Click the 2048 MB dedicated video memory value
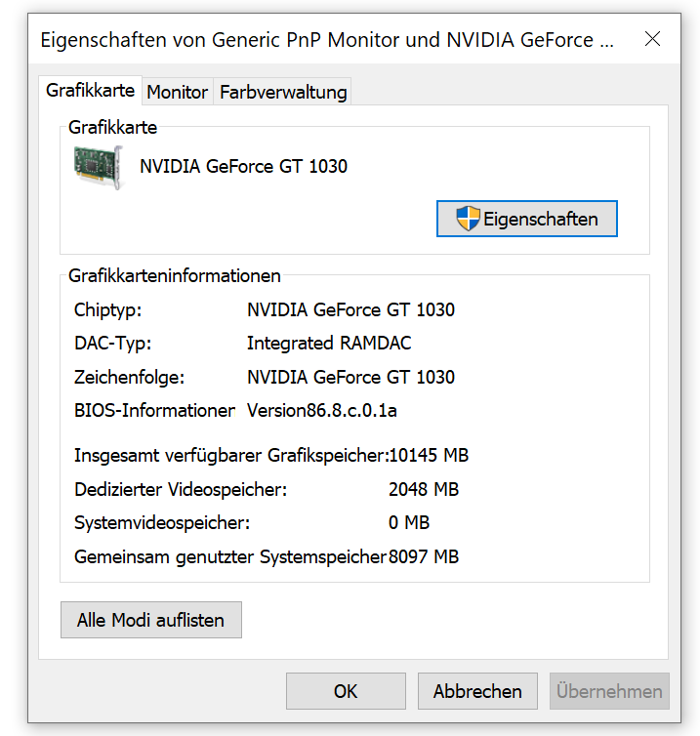 (424, 490)
